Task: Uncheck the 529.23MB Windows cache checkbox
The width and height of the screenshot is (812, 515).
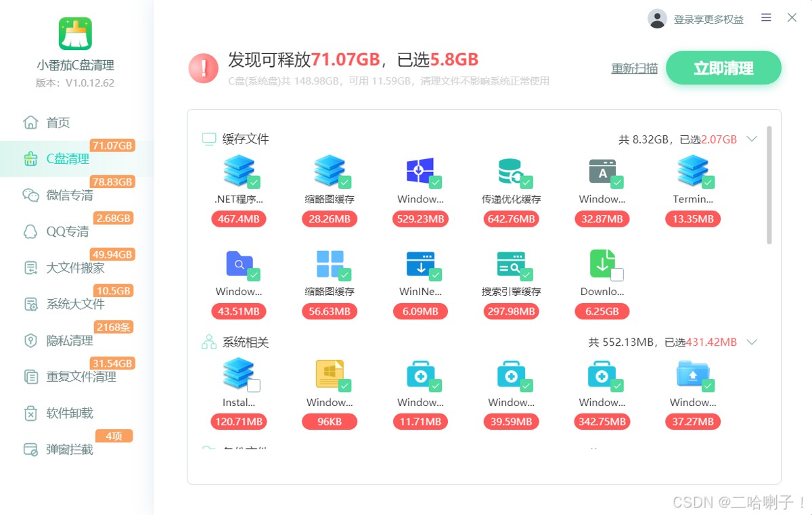Action: (436, 182)
